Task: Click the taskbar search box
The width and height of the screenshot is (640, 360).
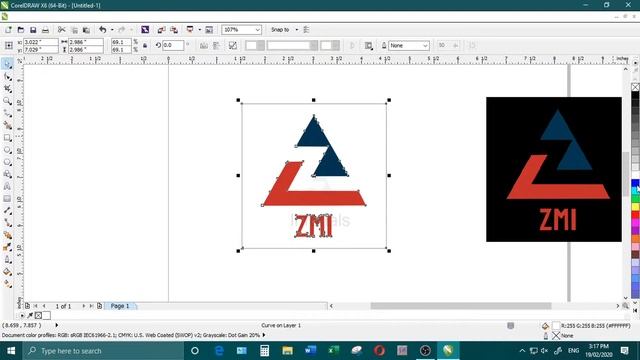Action: (x=103, y=351)
